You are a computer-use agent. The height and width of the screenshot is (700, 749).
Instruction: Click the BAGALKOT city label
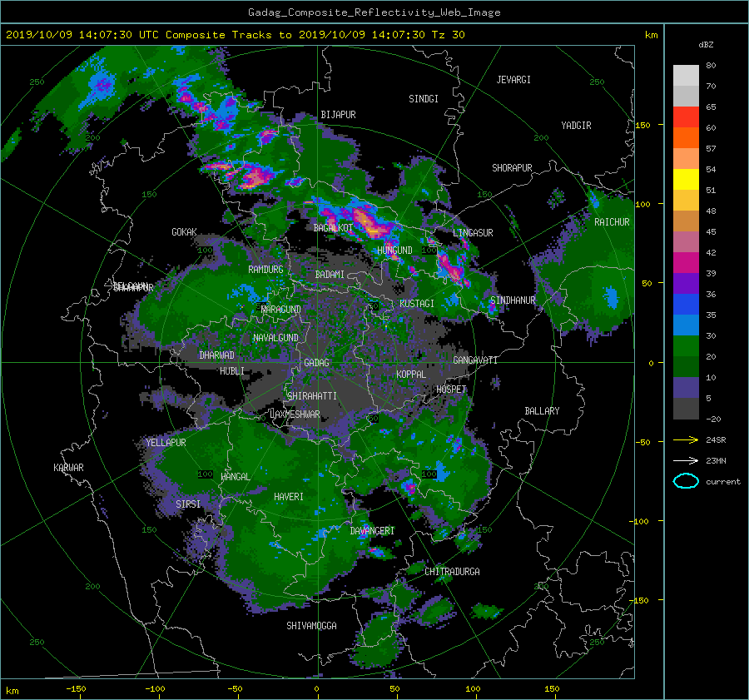[333, 228]
